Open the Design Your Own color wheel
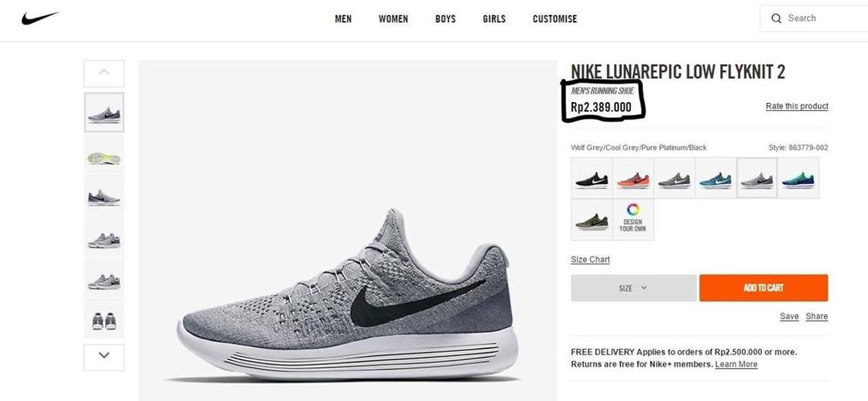The width and height of the screenshot is (868, 401). pyautogui.click(x=633, y=219)
